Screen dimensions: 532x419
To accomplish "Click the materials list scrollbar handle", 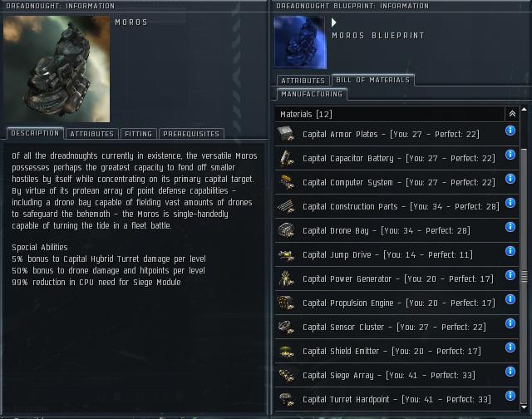I will coord(525,277).
